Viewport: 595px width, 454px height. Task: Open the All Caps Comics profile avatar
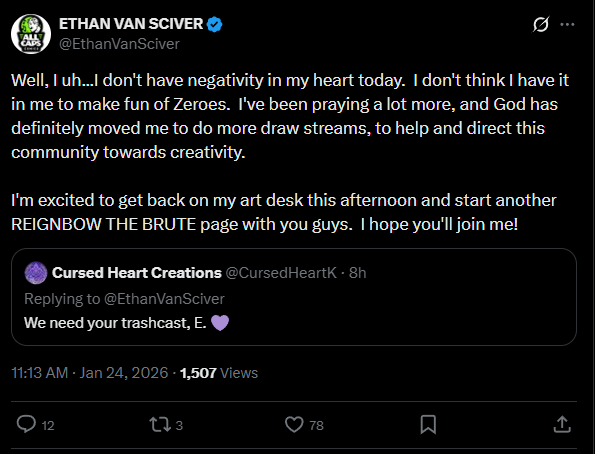point(31,34)
